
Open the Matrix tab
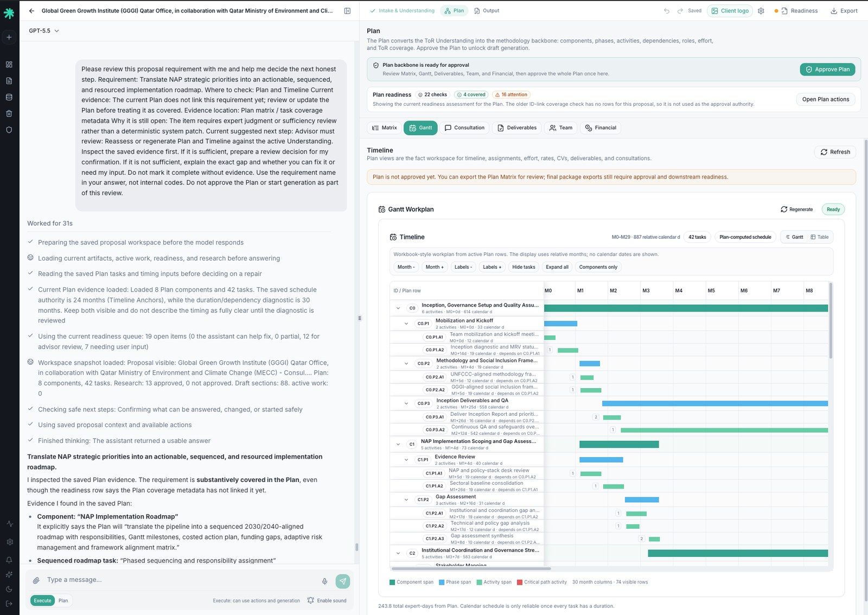pos(385,128)
